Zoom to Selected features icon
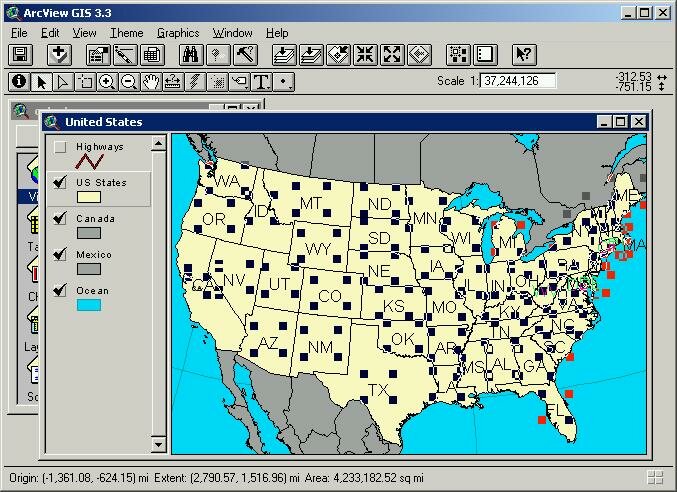677x492 pixels. point(338,55)
